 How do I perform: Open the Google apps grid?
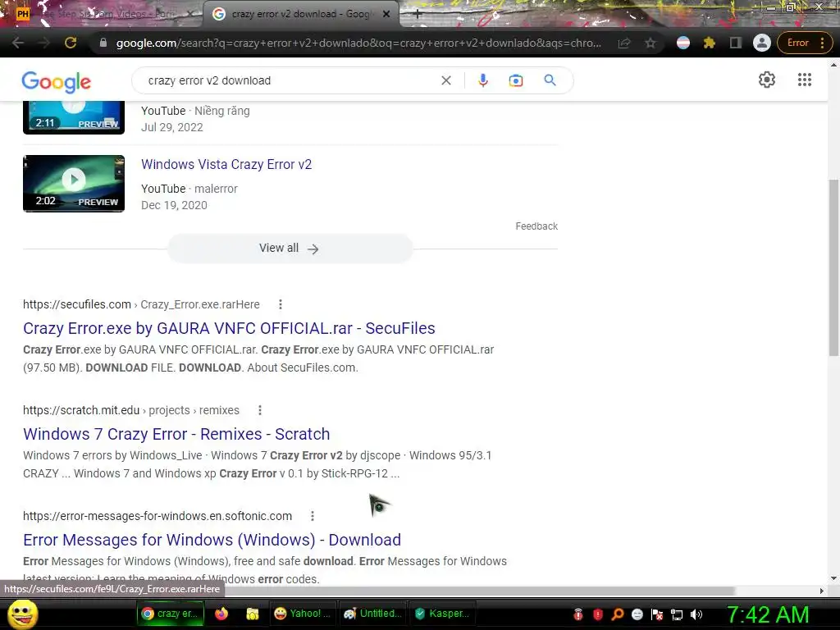pos(804,80)
